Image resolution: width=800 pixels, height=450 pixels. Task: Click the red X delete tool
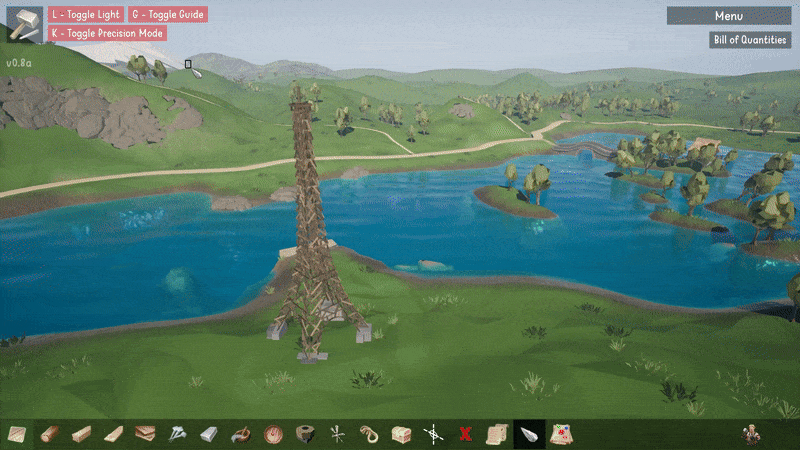pos(465,434)
